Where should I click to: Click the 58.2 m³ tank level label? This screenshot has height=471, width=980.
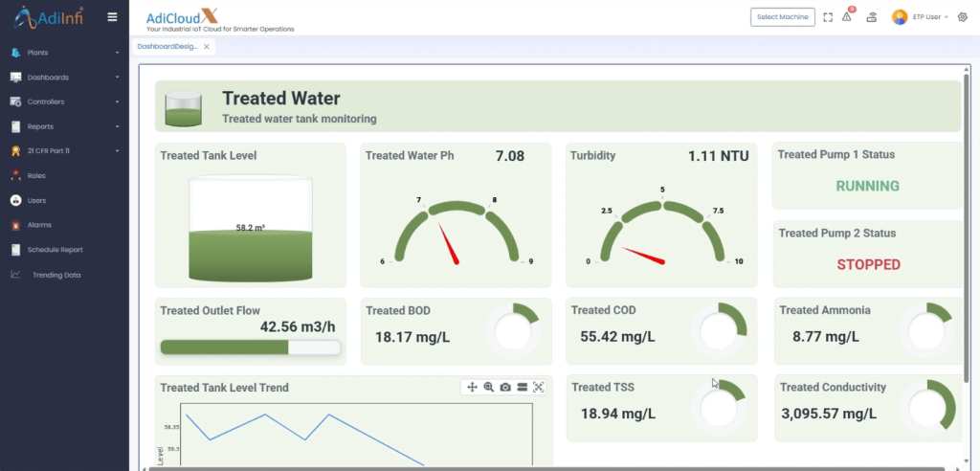tap(250, 228)
